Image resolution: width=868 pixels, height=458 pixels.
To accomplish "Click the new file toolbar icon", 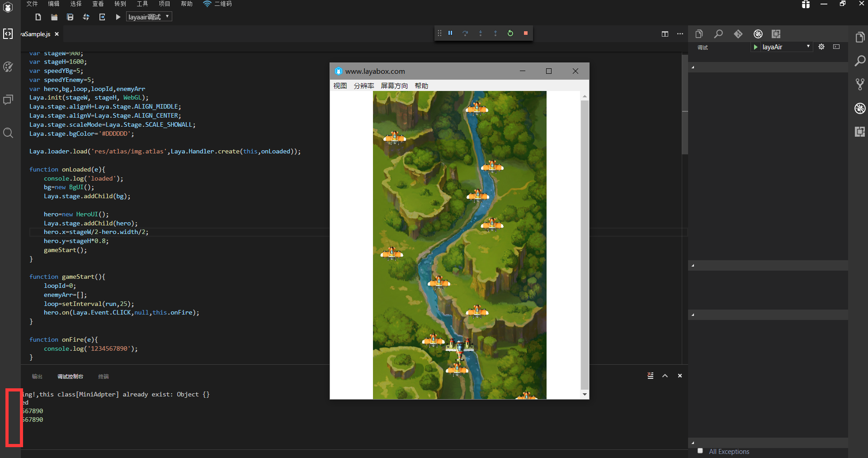I will tap(38, 17).
